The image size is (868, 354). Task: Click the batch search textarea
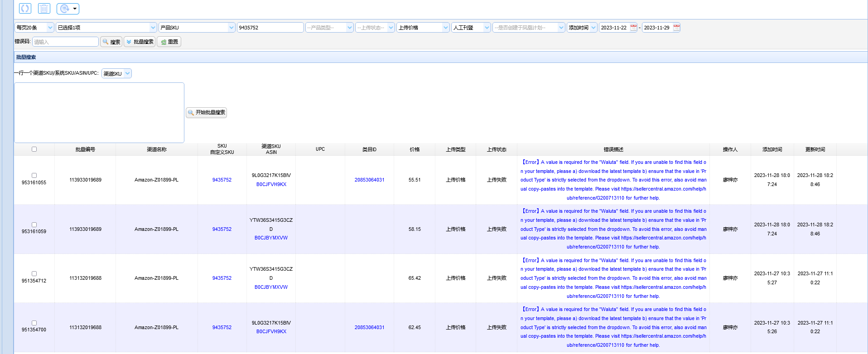coord(99,113)
